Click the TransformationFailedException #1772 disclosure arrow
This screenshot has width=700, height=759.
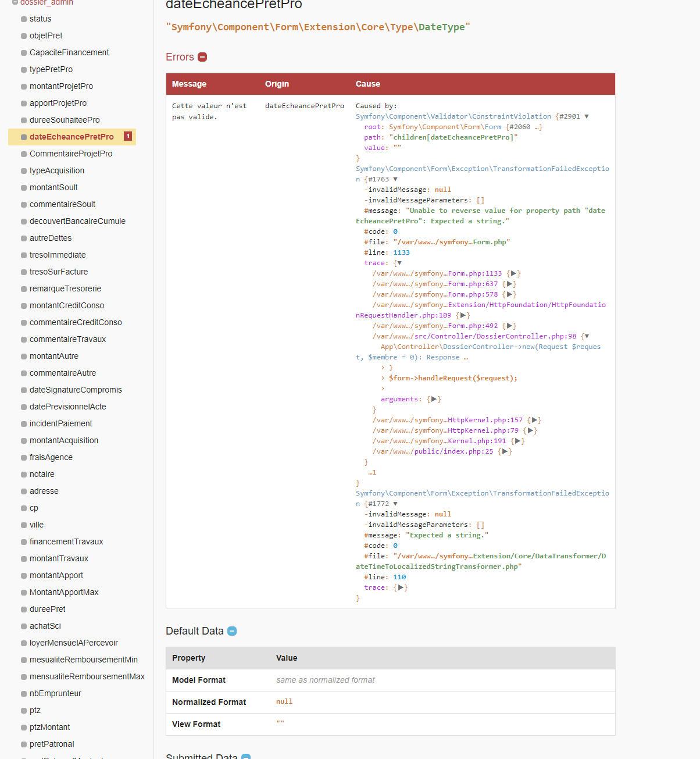[x=395, y=503]
